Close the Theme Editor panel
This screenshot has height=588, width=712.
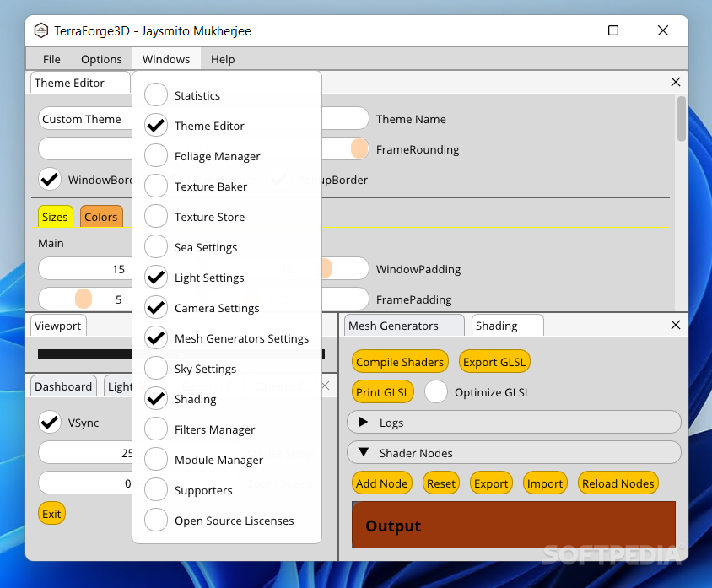point(675,82)
